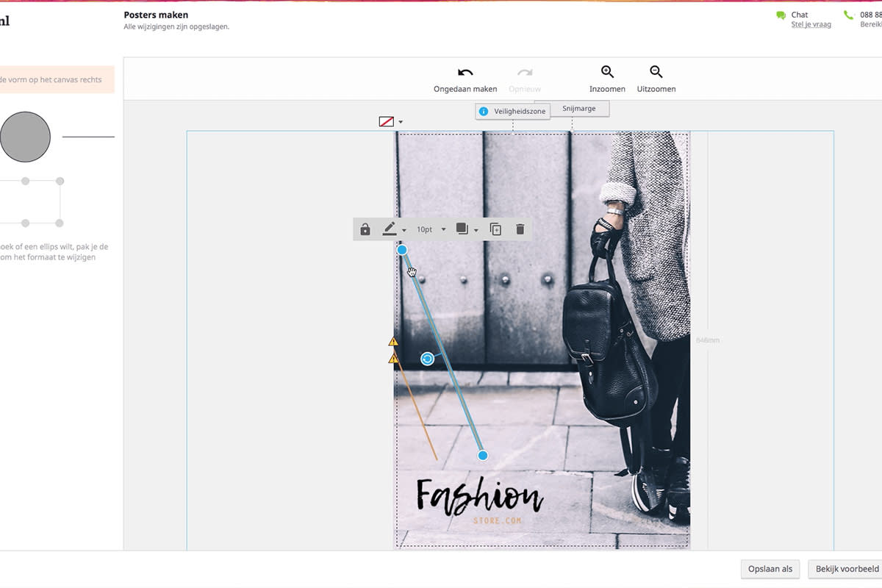Duplicate the selected line with the copy icon
Viewport: 882px width, 588px height.
tap(495, 229)
